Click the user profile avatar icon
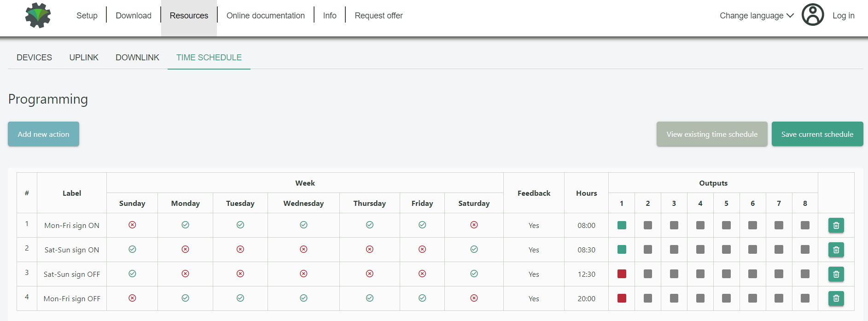The height and width of the screenshot is (321, 868). pyautogui.click(x=813, y=15)
